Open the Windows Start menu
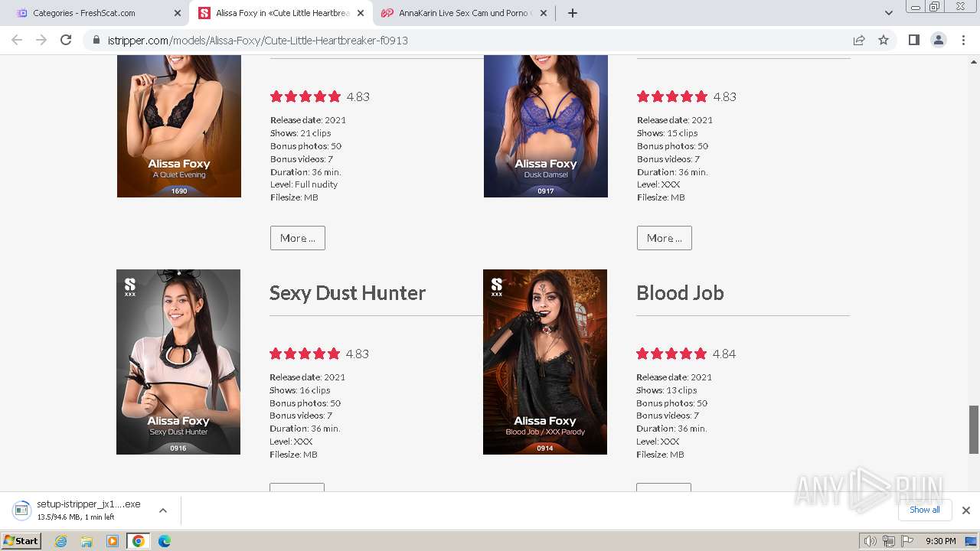Image resolution: width=980 pixels, height=551 pixels. pyautogui.click(x=21, y=540)
